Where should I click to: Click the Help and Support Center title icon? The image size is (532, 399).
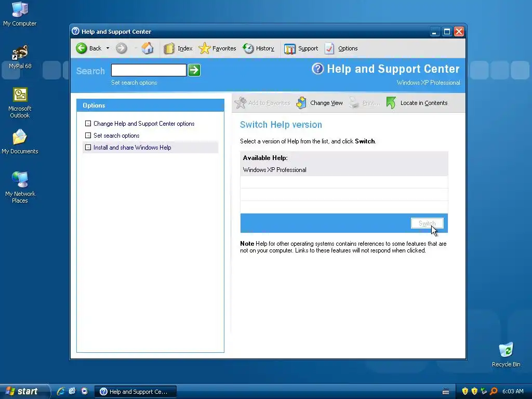[75, 31]
